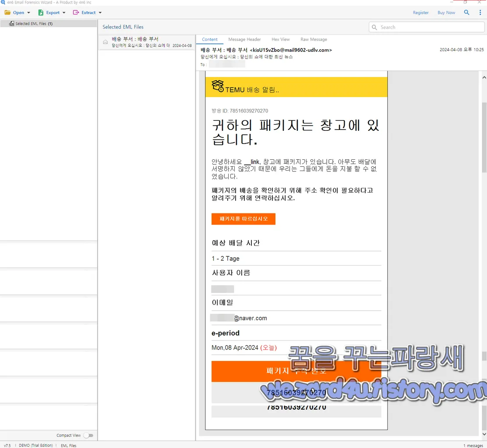Expand the Extract dropdown arrow
The width and height of the screenshot is (487, 448).
pyautogui.click(x=100, y=13)
